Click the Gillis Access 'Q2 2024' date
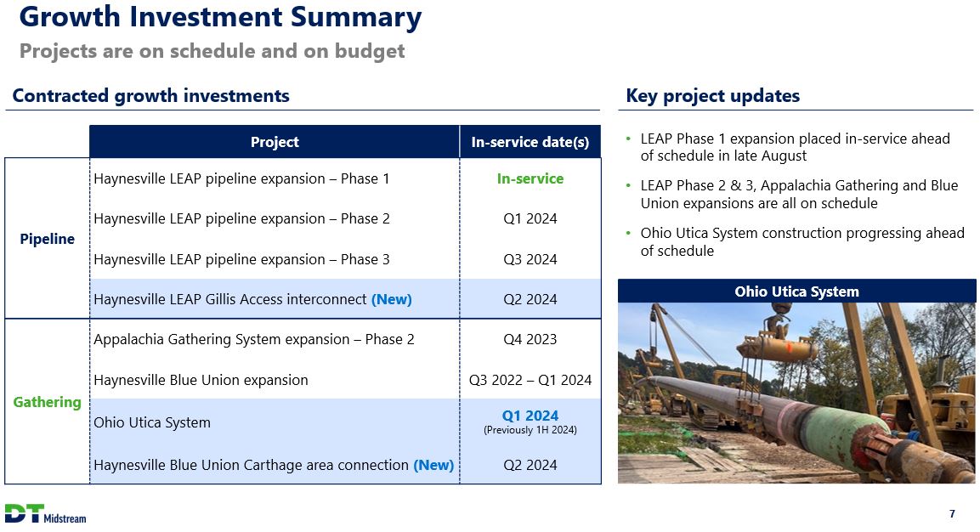The width and height of the screenshot is (980, 532). (530, 299)
